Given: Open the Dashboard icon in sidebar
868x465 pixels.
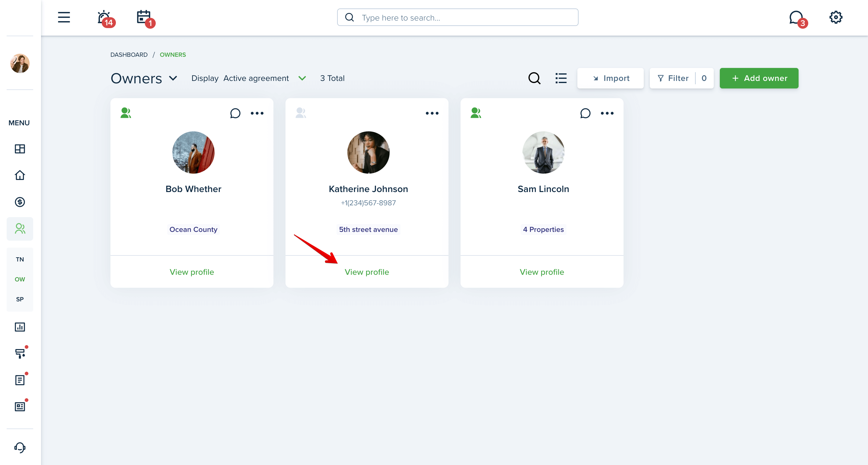Looking at the screenshot, I should [20, 149].
